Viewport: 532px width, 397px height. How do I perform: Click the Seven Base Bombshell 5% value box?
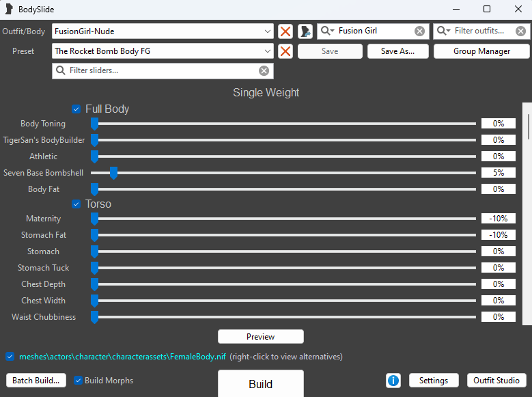click(x=498, y=172)
